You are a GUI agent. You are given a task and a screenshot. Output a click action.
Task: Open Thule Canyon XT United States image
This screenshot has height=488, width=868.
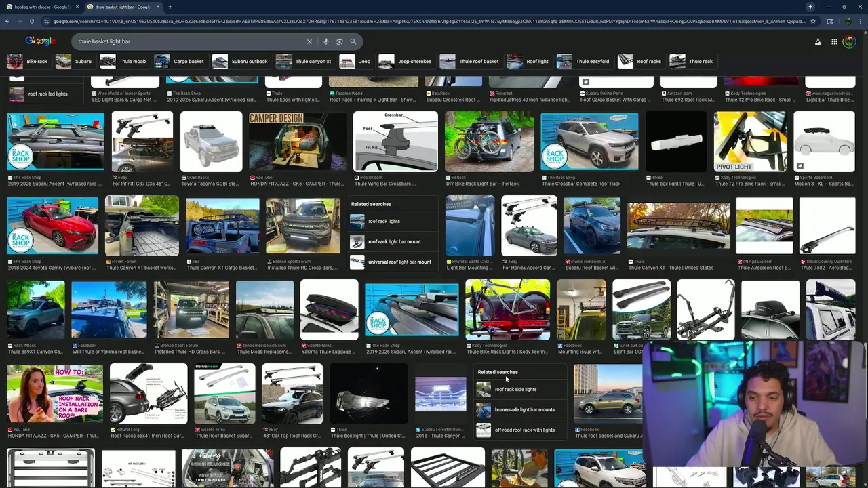[678, 226]
